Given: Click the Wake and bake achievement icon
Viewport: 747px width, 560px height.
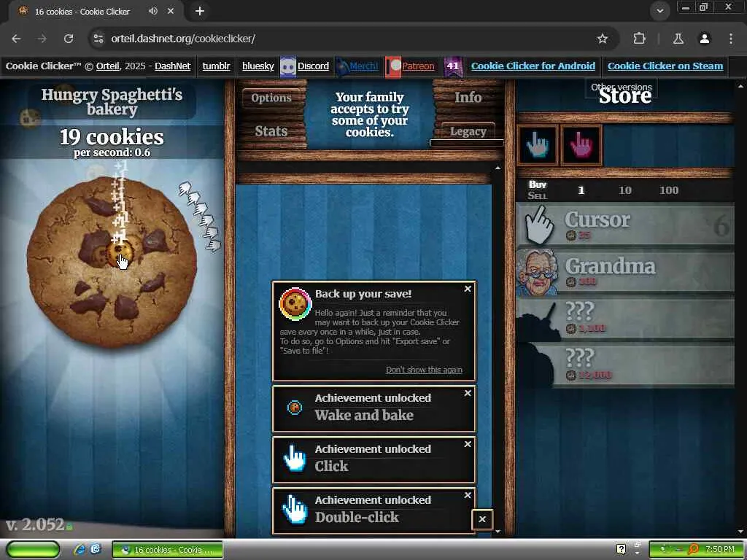Looking at the screenshot, I should (x=295, y=408).
